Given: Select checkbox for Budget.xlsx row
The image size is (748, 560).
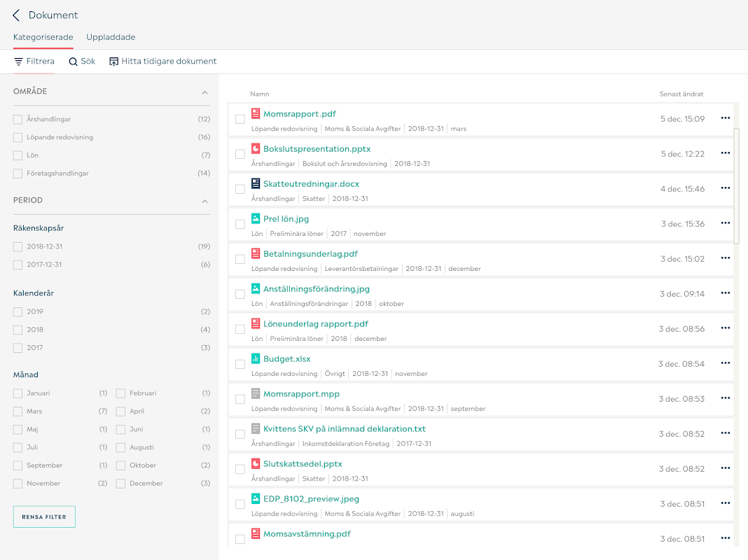Looking at the screenshot, I should (240, 364).
